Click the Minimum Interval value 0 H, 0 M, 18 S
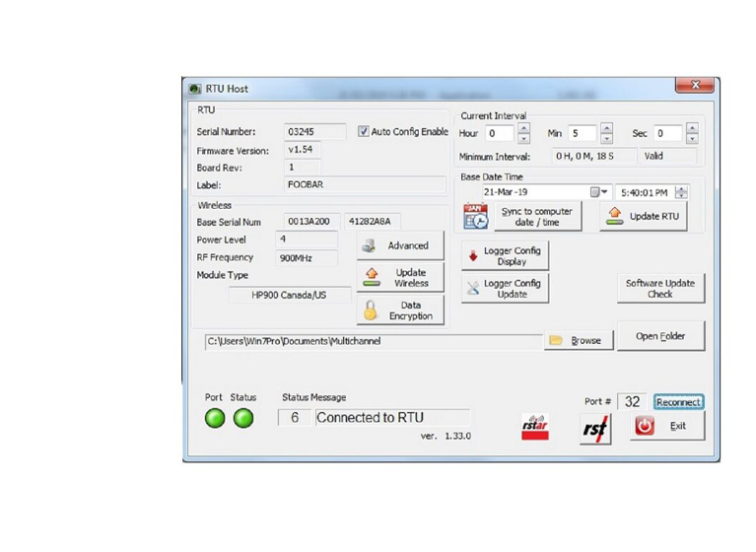Viewport: 756px width, 552px height. point(593,156)
